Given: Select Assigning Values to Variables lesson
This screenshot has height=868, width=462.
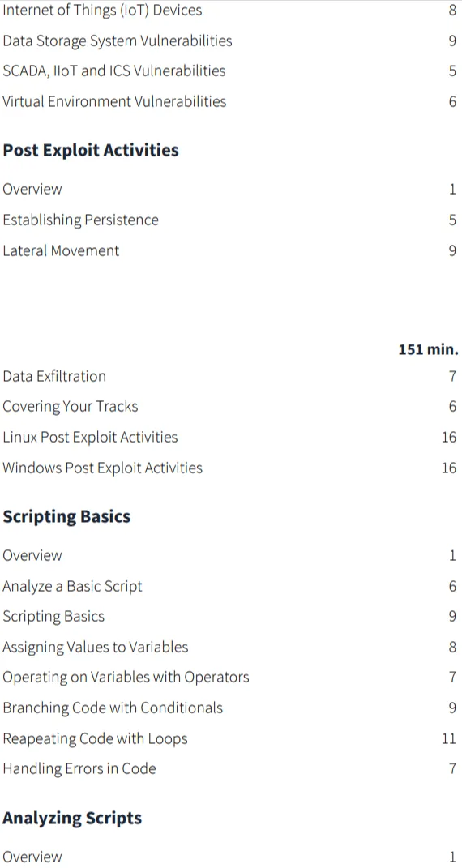Looking at the screenshot, I should (x=95, y=647).
